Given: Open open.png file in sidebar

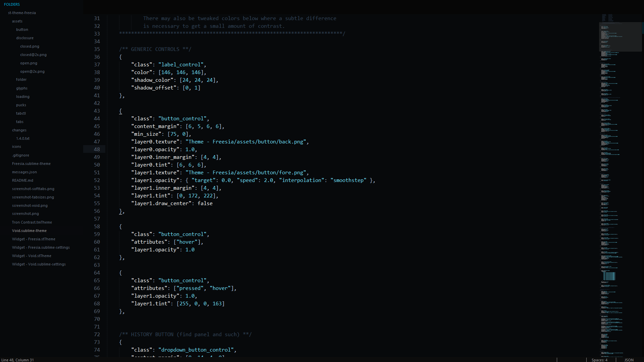Looking at the screenshot, I should [x=29, y=63].
